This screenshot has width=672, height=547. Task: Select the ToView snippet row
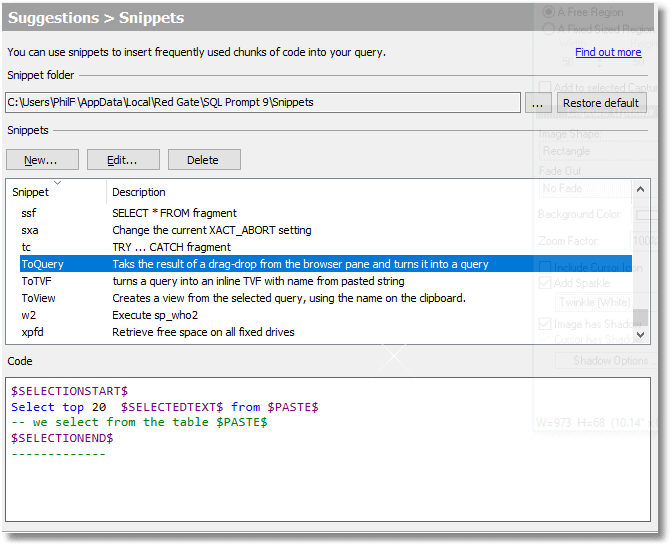(x=326, y=298)
